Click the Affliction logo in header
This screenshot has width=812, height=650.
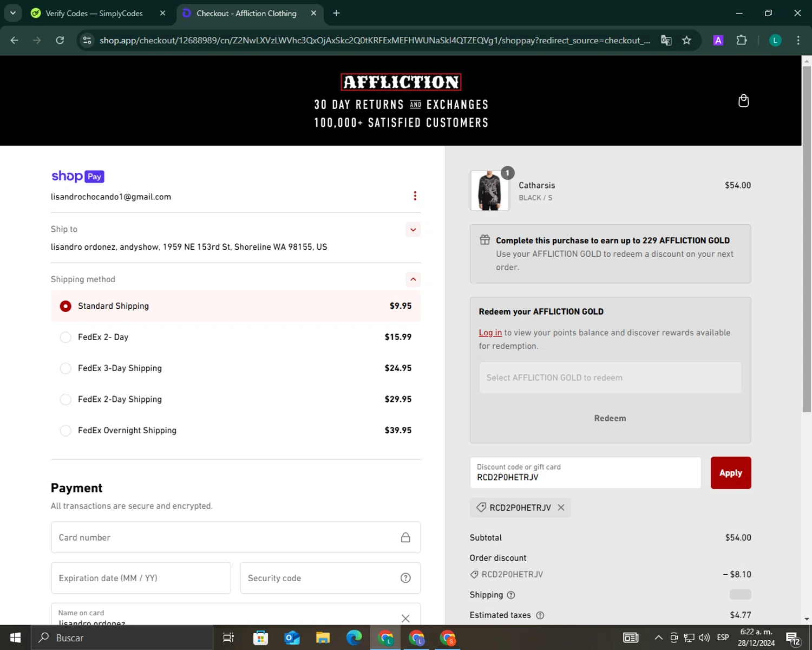[401, 82]
